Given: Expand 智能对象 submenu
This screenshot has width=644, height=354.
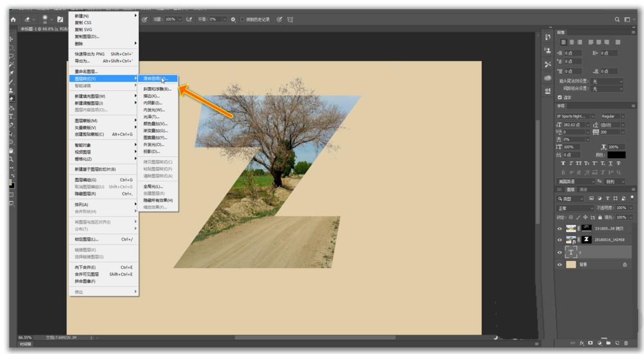Looking at the screenshot, I should pos(104,144).
